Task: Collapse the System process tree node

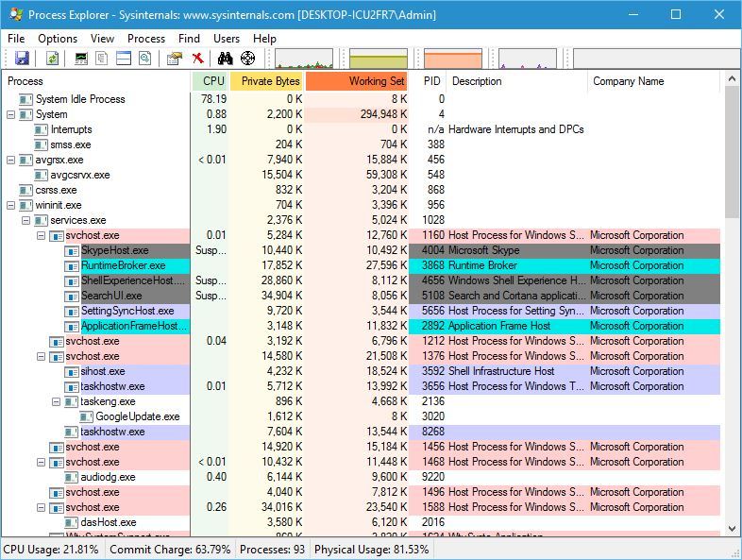Action: tap(11, 114)
